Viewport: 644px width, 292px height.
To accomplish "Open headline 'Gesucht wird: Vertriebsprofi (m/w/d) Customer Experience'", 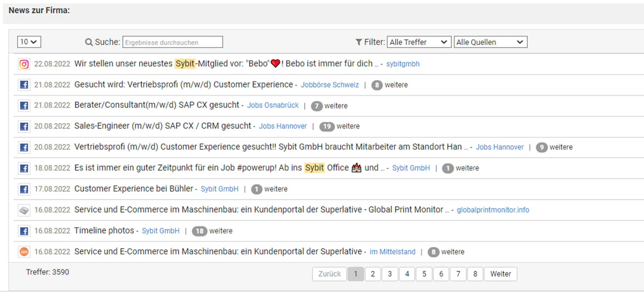I will pyautogui.click(x=184, y=84).
